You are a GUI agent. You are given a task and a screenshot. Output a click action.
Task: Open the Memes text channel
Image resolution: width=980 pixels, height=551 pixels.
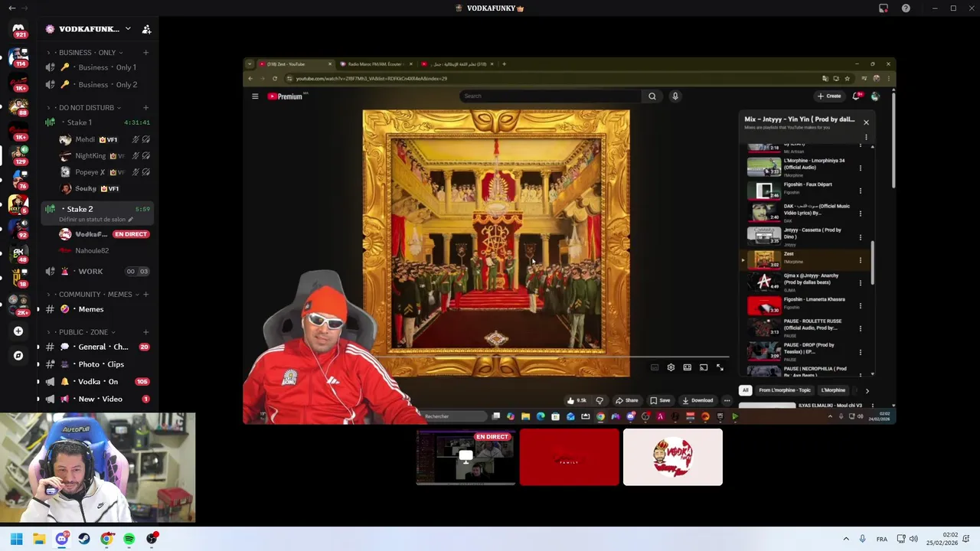[98, 309]
